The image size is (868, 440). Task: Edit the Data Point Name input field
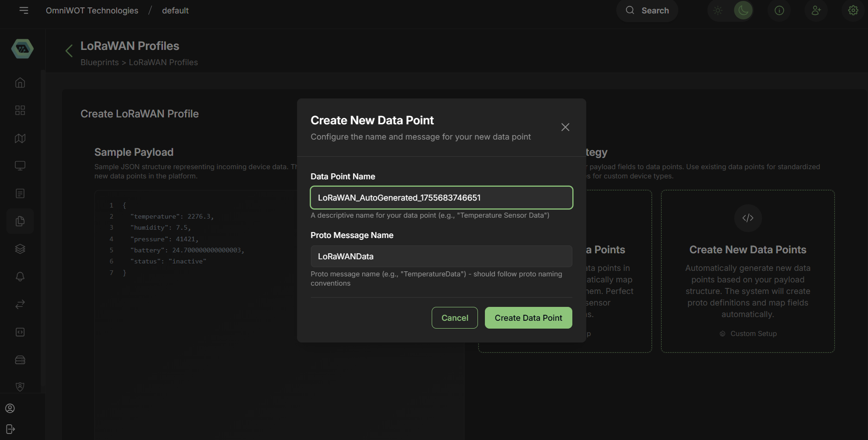click(441, 197)
